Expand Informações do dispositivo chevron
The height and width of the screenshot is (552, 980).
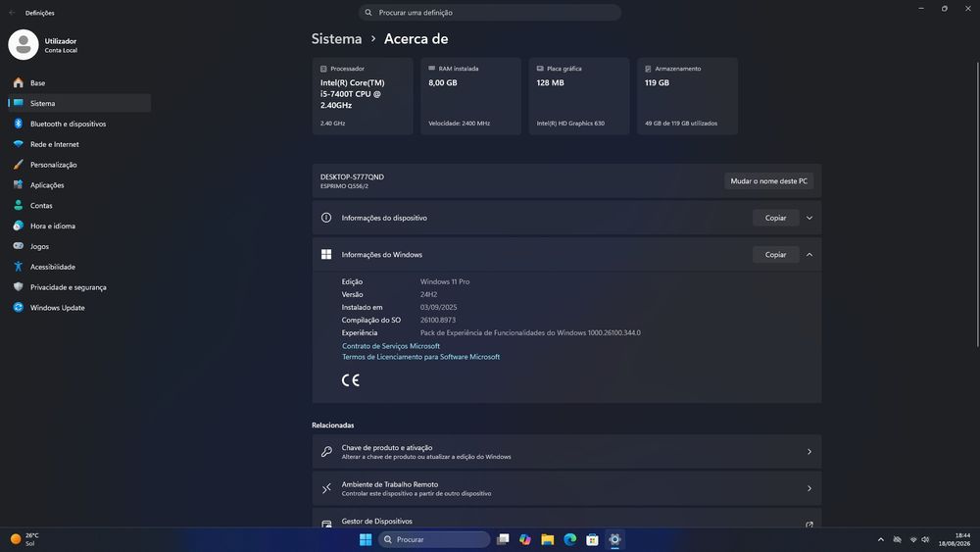809,218
